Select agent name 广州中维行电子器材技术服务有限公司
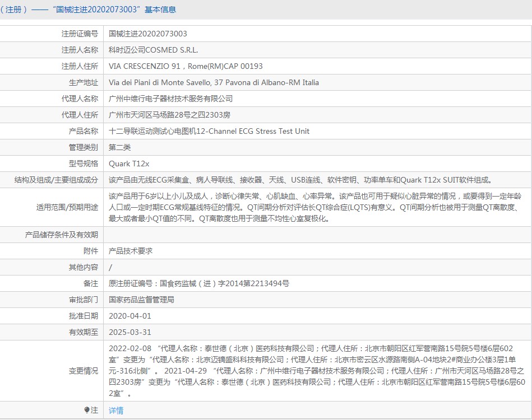Viewport: 532px width, 420px height. (170, 99)
